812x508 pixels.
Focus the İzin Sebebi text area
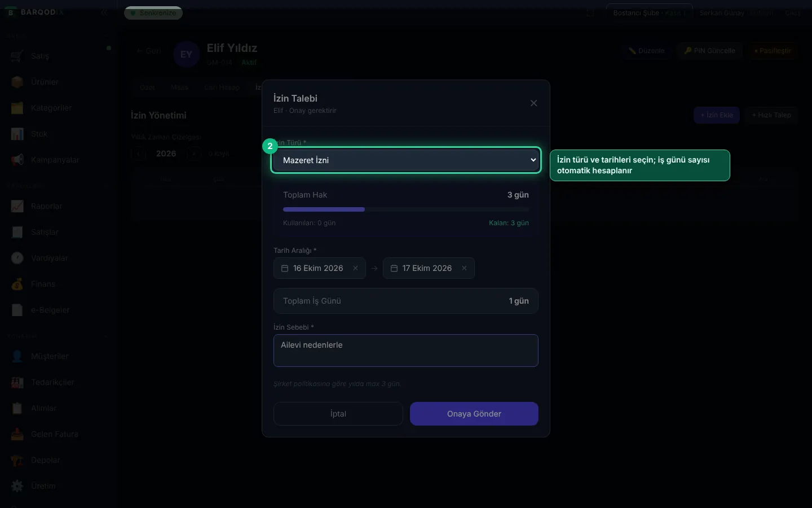pos(406,351)
